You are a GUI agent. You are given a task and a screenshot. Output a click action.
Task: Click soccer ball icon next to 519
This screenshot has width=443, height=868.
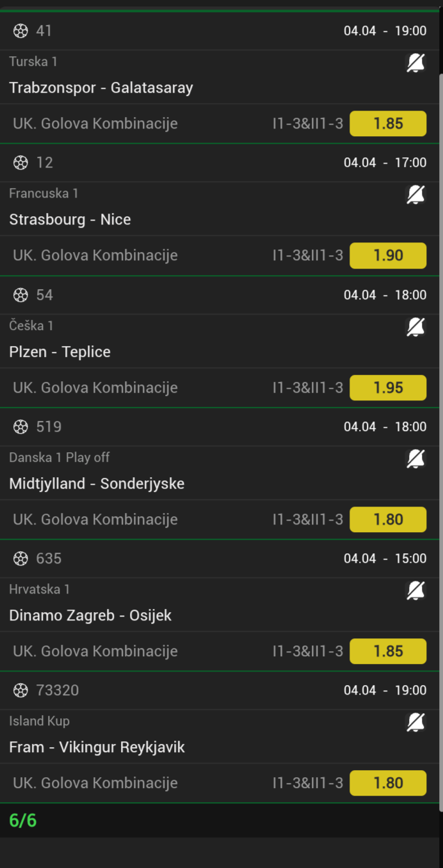click(20, 427)
